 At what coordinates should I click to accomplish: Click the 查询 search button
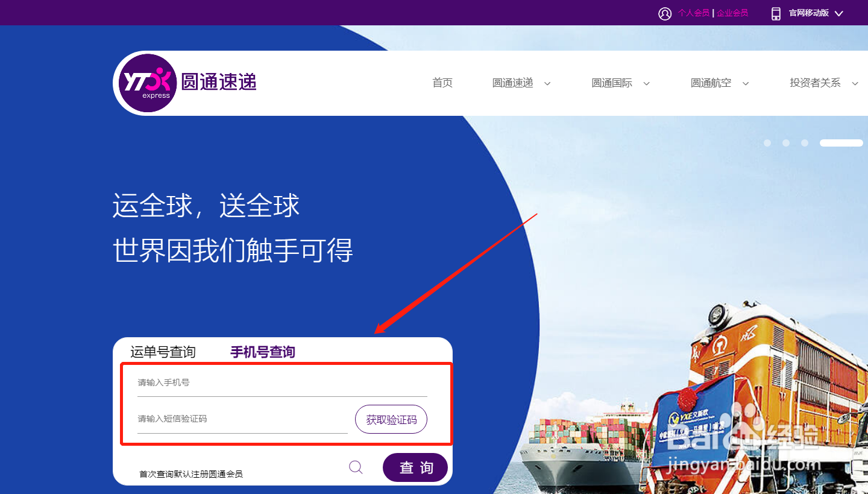click(x=415, y=467)
